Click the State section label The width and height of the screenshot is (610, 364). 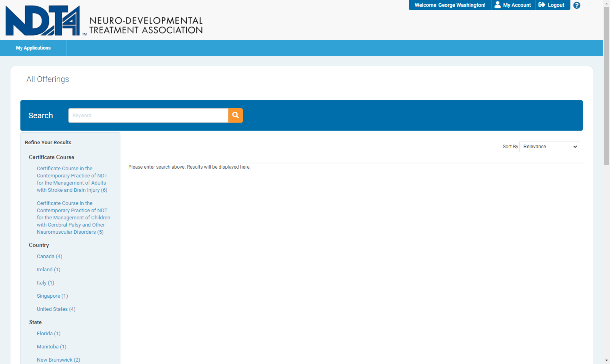35,322
